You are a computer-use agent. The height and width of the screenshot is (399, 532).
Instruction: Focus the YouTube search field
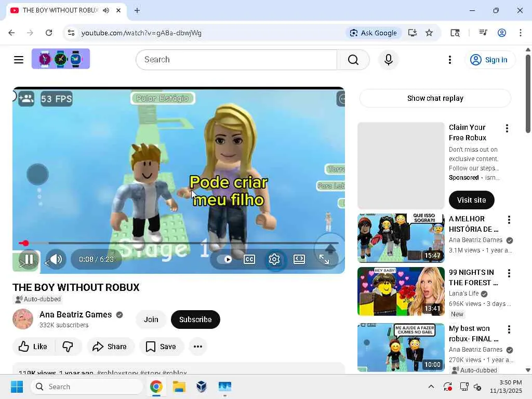tap(236, 60)
